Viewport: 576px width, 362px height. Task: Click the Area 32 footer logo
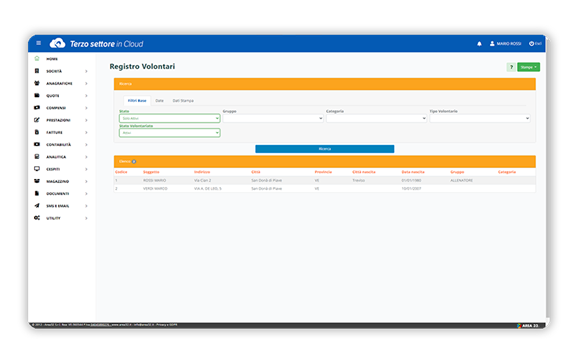(528, 326)
